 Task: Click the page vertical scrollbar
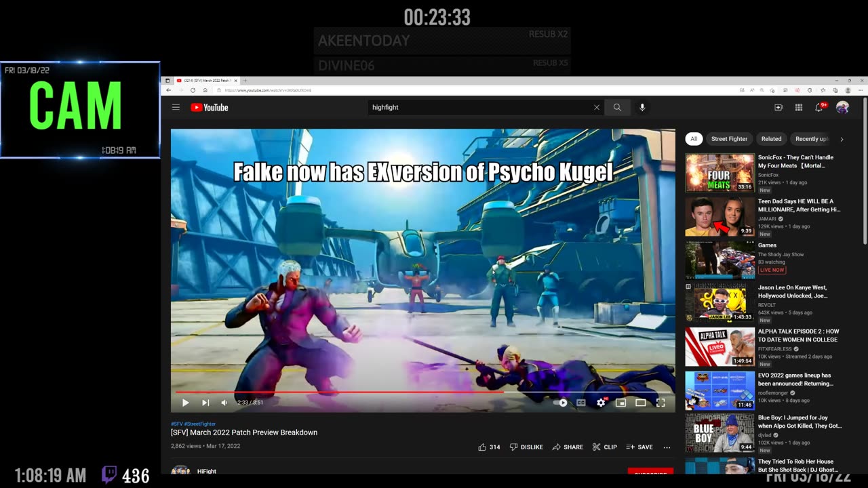(x=865, y=169)
